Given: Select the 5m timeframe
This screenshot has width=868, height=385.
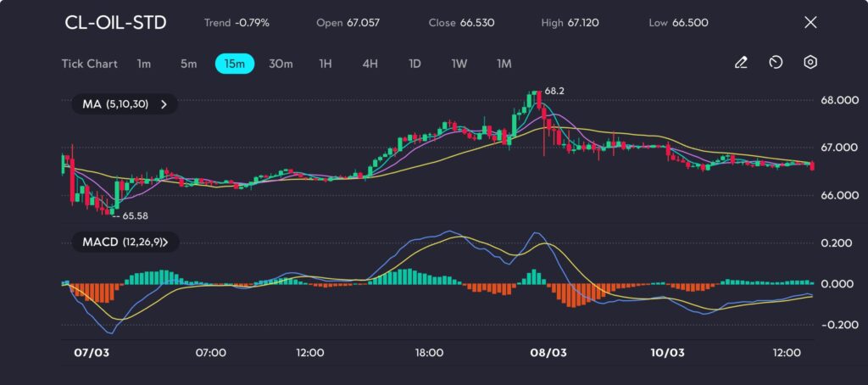Looking at the screenshot, I should click(188, 64).
